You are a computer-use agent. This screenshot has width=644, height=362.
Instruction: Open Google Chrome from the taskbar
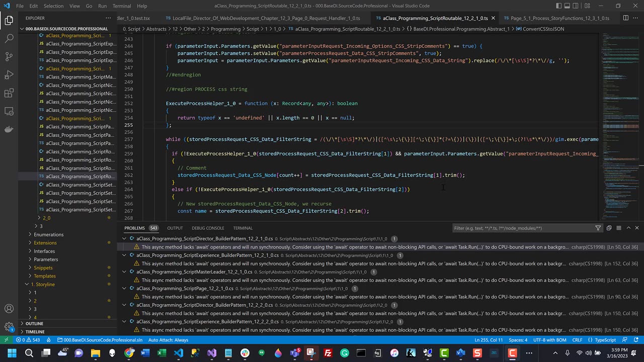(129, 353)
